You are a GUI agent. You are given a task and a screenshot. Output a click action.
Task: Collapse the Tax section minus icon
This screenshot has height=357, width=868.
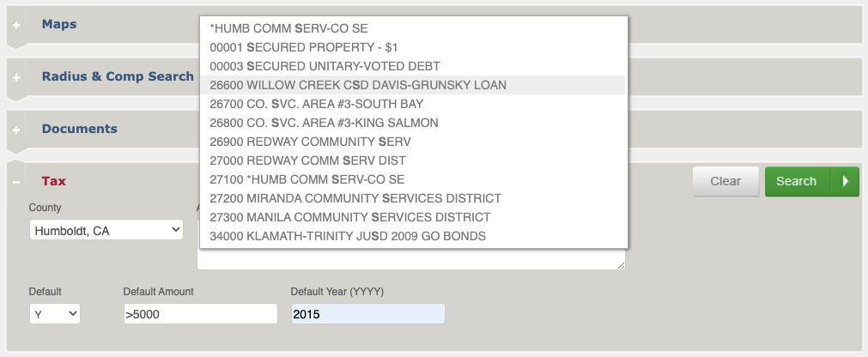coord(16,182)
